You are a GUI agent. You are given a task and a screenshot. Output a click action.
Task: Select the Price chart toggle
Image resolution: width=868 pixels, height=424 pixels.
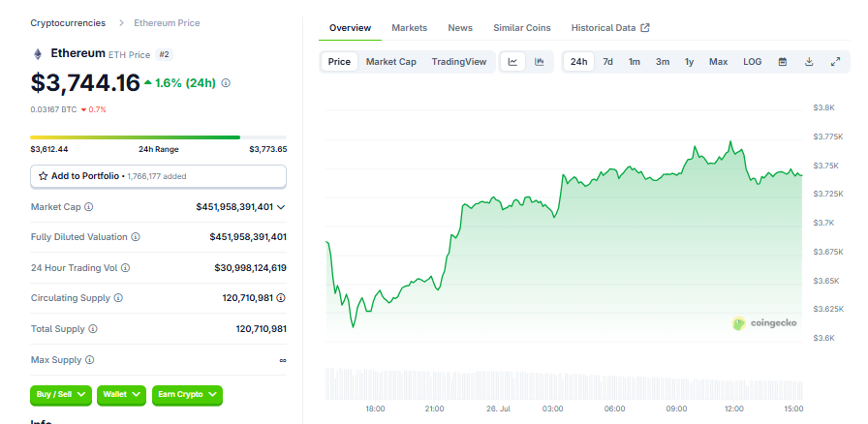339,62
